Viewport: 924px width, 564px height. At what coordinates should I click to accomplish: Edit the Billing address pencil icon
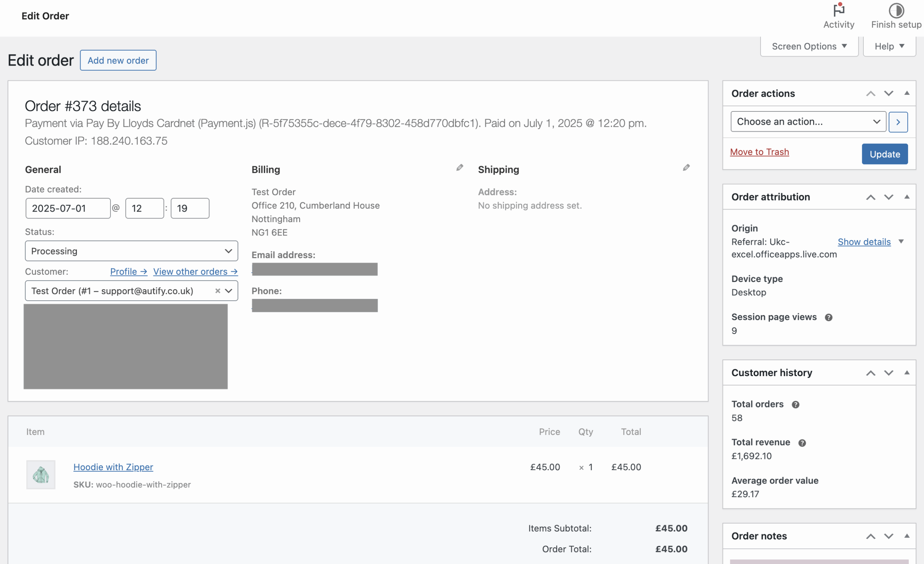click(x=460, y=167)
